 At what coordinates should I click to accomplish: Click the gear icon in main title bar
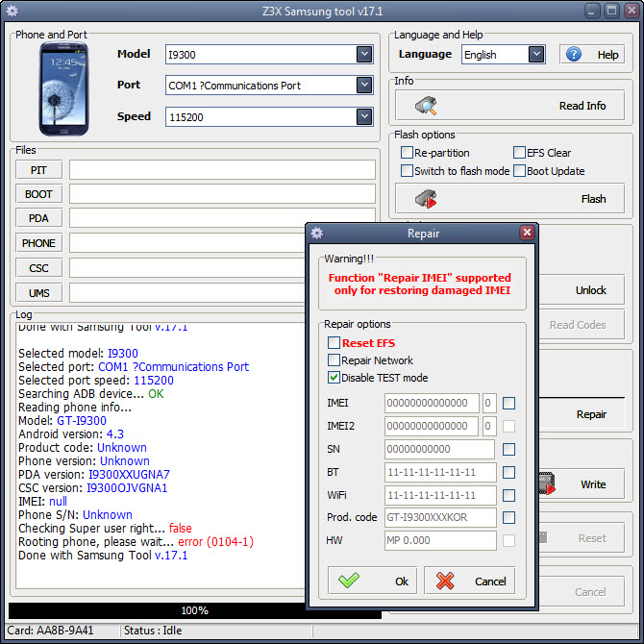coord(12,12)
